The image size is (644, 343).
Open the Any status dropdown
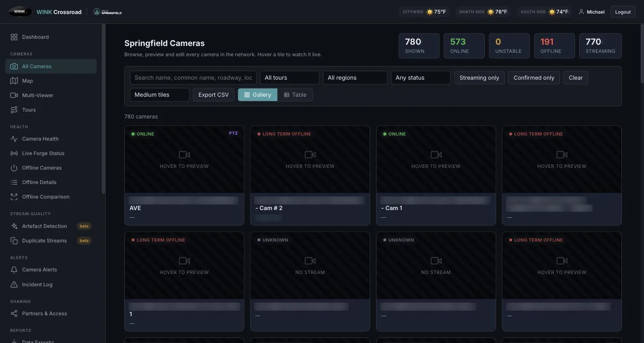[421, 78]
